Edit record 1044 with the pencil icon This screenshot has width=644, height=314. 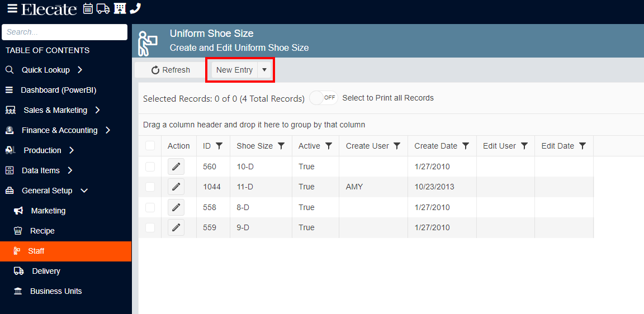click(176, 187)
